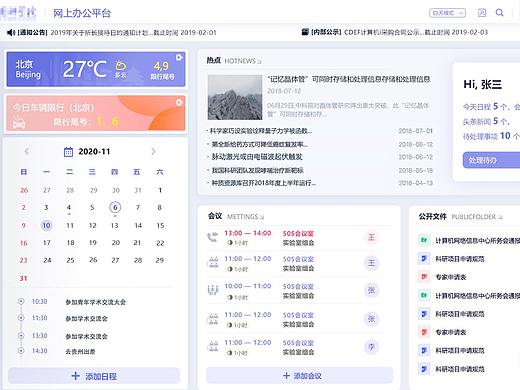Open the mountain news thumbnail
520x390 pixels.
pos(235,97)
